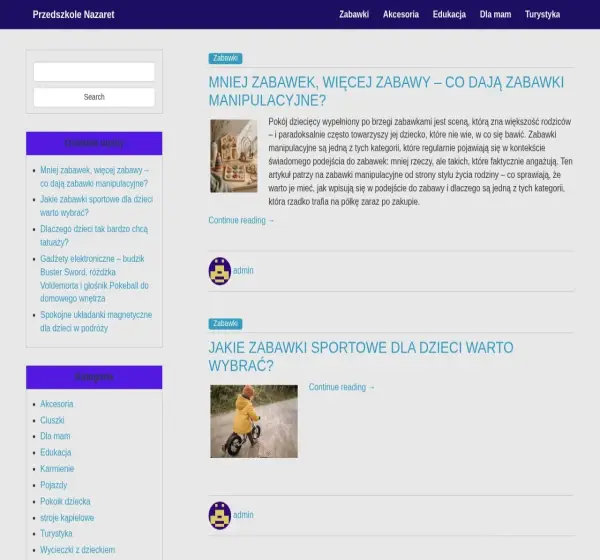
Task: Open the admin author link of the first article
Action: pos(243,271)
